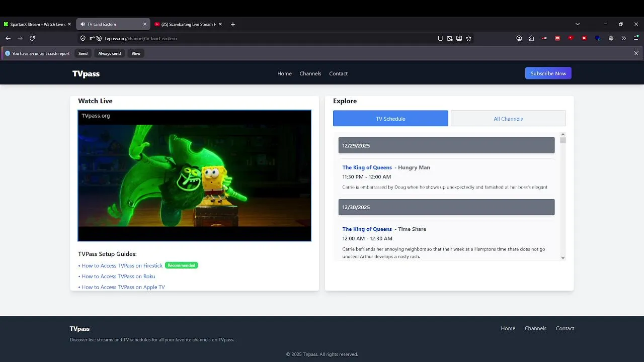Viewport: 644px width, 362px height.
Task: Bookmark this page with the star icon
Action: coord(469,38)
